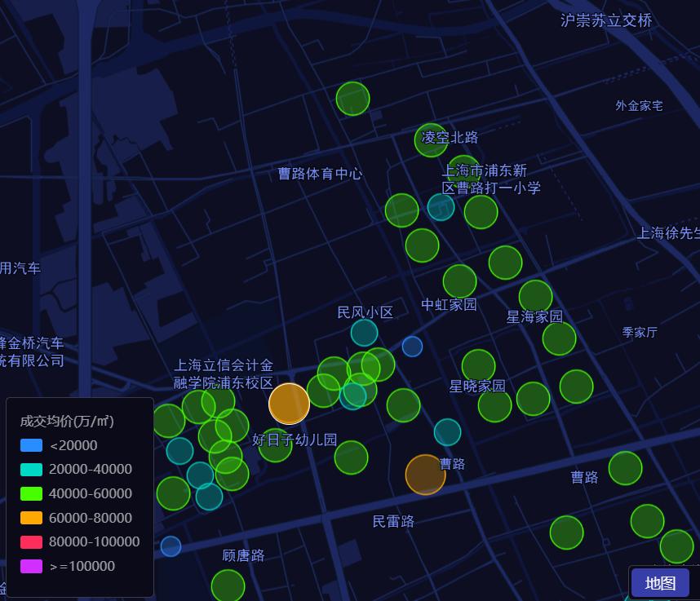Click the 曹路体育中心 map label
Image resolution: width=700 pixels, height=601 pixels.
(x=320, y=174)
